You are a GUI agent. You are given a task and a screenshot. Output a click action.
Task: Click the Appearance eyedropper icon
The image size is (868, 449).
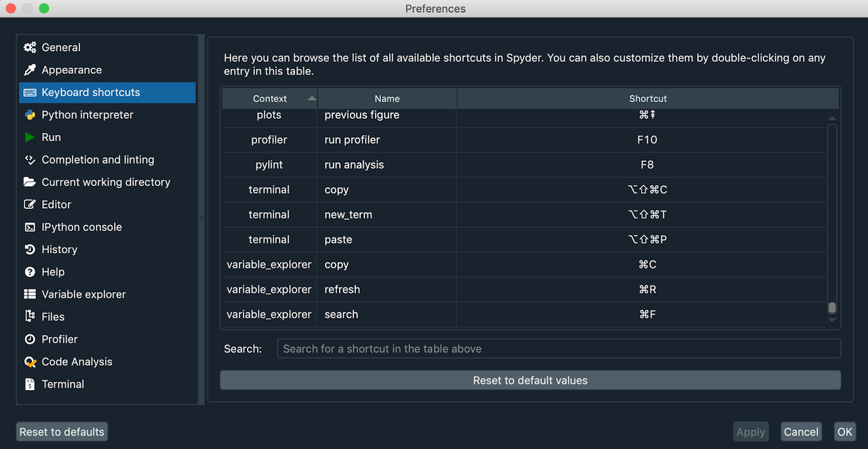tap(30, 70)
